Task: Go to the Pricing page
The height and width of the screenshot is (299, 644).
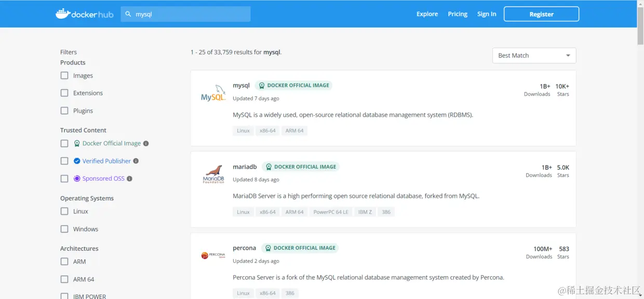Action: click(458, 14)
